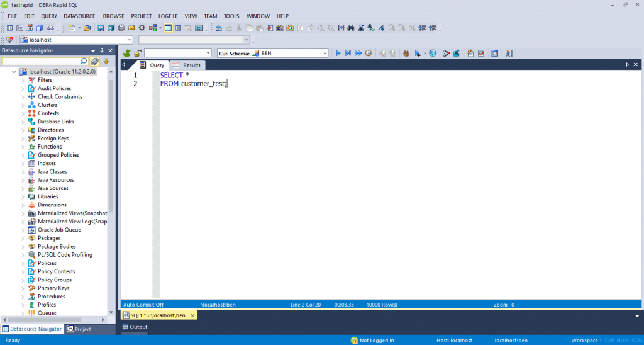Click the Datasource Navigator search field
Image resolution: width=644 pixels, height=345 pixels.
(x=44, y=62)
